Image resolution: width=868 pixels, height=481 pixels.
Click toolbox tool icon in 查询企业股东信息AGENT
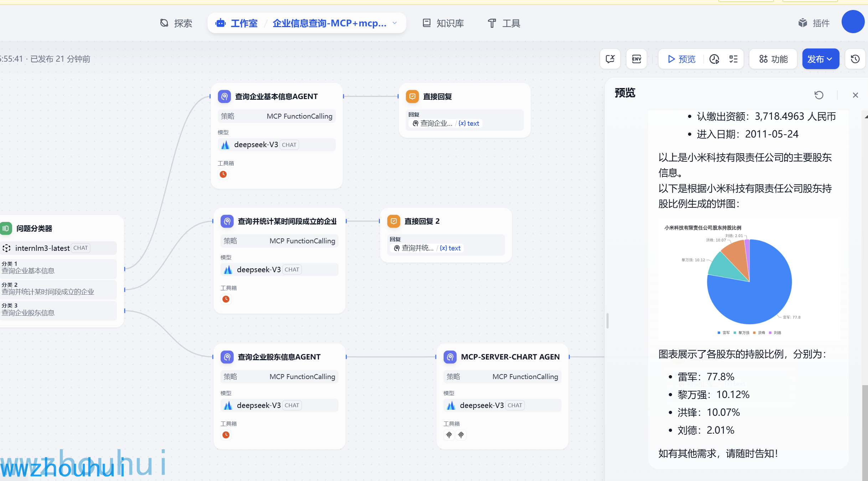click(x=226, y=435)
